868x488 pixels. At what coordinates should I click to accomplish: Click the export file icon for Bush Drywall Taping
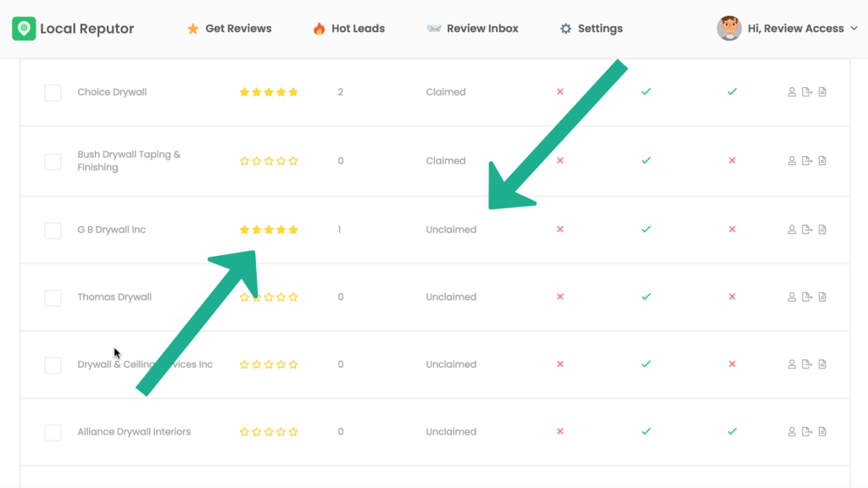[x=807, y=161]
